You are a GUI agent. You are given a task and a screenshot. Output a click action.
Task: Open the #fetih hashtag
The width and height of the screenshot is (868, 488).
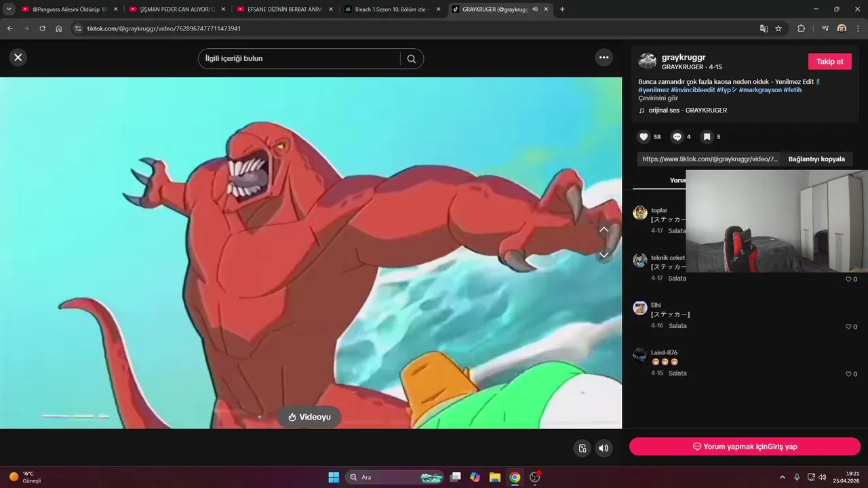point(793,90)
